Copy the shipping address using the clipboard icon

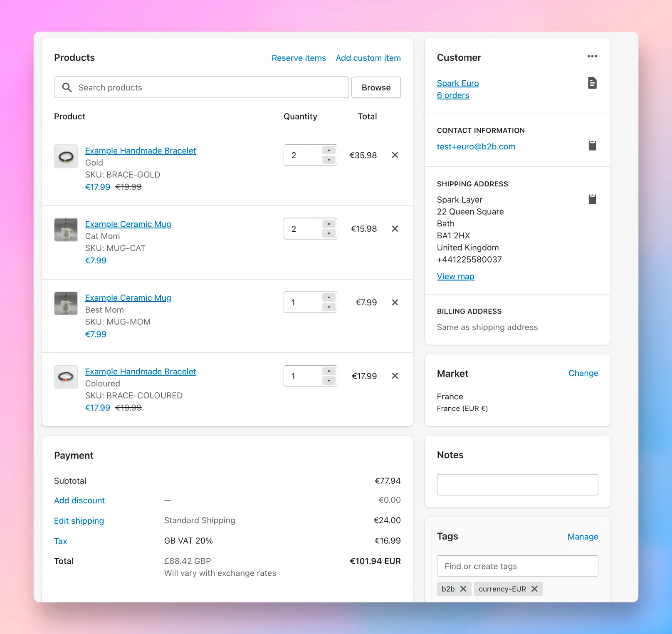592,199
